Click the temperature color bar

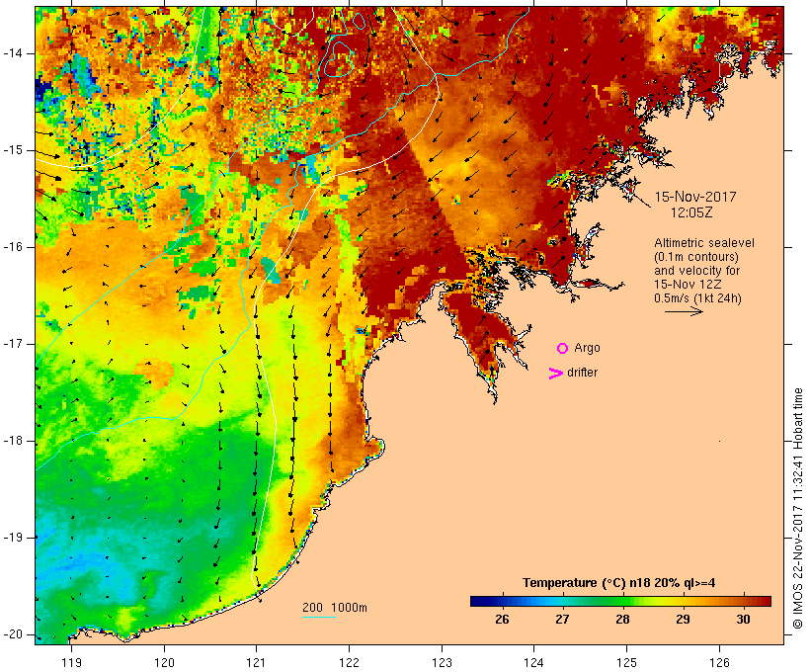(x=620, y=601)
